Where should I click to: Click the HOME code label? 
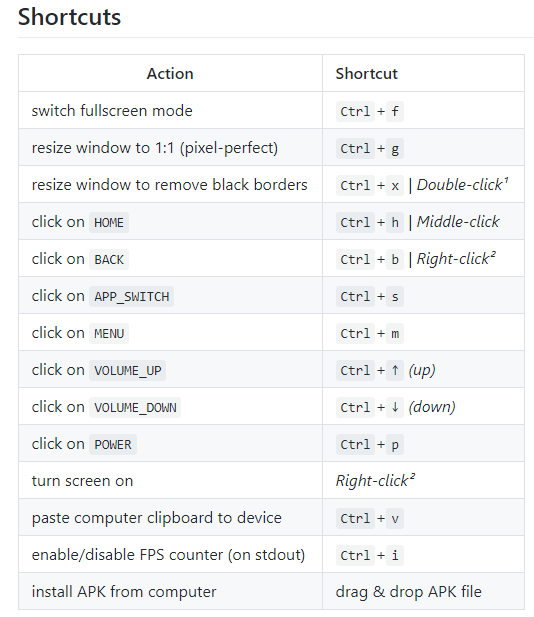109,222
